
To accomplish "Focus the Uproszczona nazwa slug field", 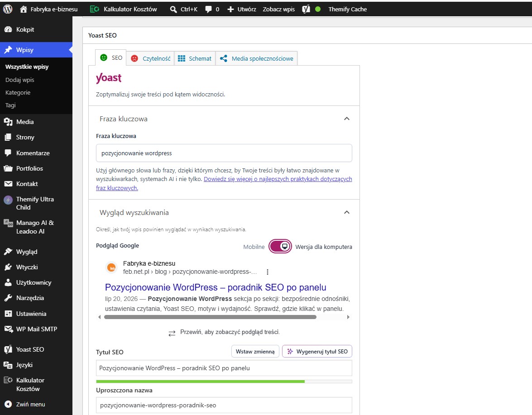I will 224,405.
